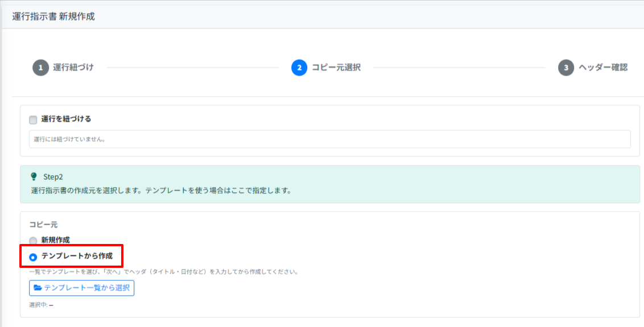The height and width of the screenshot is (327, 644).
Task: Check the 運行を紐づける checkbox
Action: [33, 120]
